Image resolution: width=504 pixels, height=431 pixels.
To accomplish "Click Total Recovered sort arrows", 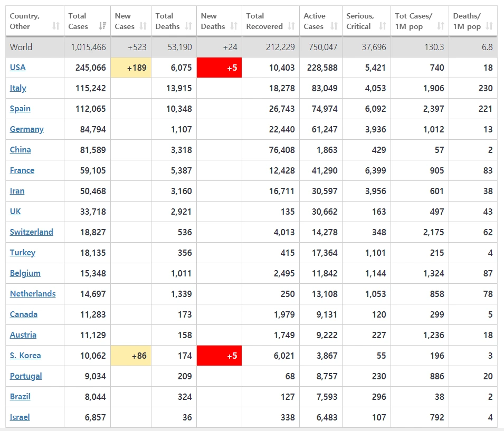I will (x=291, y=26).
